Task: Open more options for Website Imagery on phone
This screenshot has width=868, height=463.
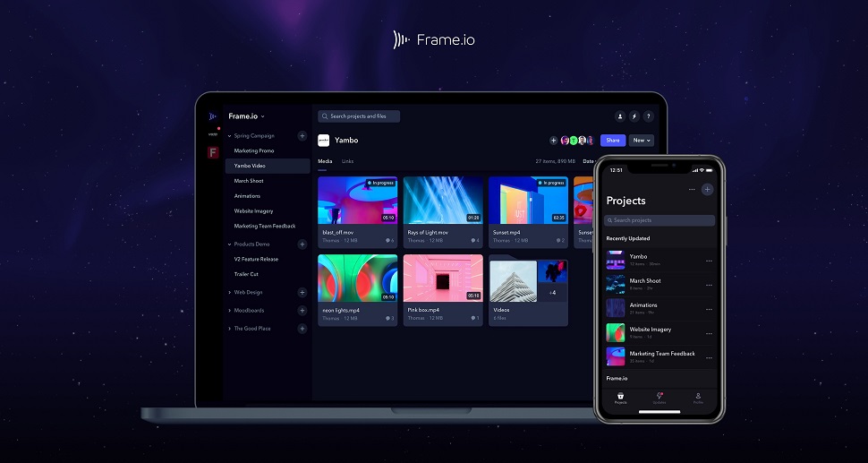Action: click(709, 334)
